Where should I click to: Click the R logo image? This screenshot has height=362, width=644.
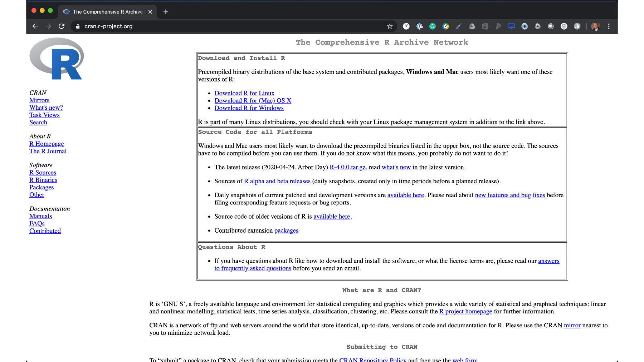[x=57, y=59]
